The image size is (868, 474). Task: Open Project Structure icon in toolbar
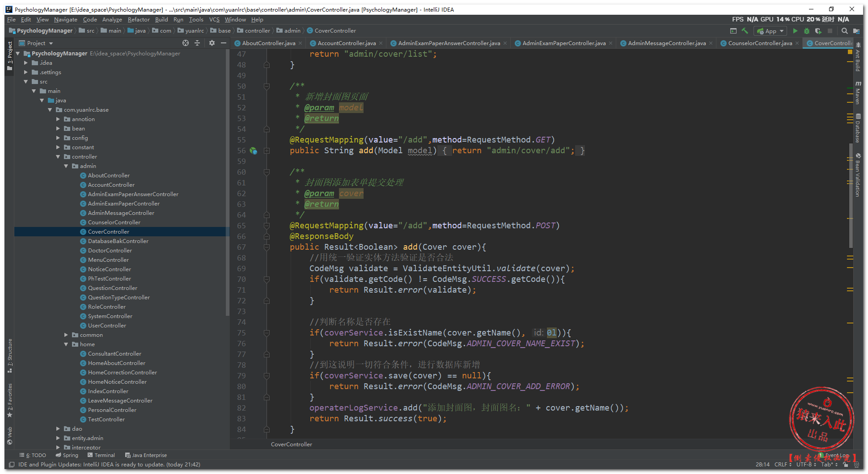pos(856,31)
